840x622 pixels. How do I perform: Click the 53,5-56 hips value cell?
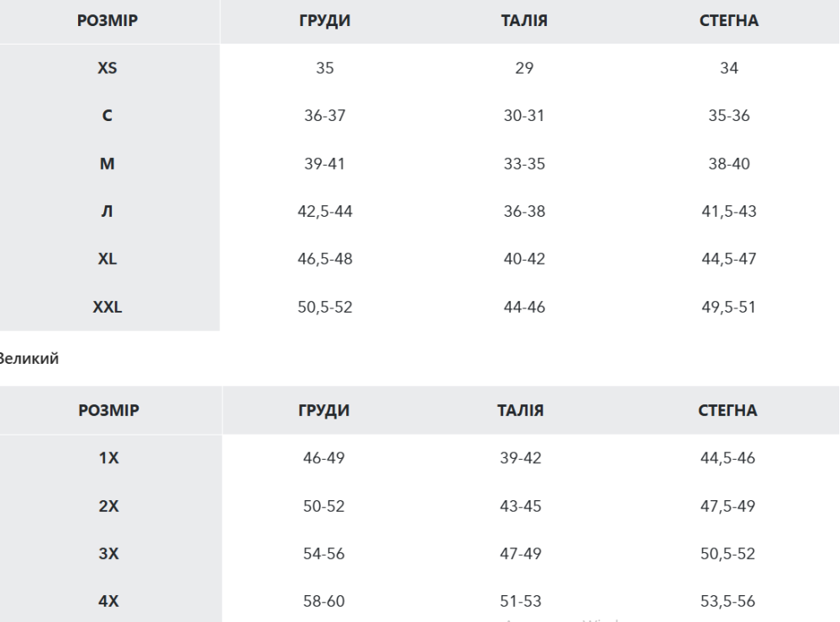pyautogui.click(x=728, y=601)
